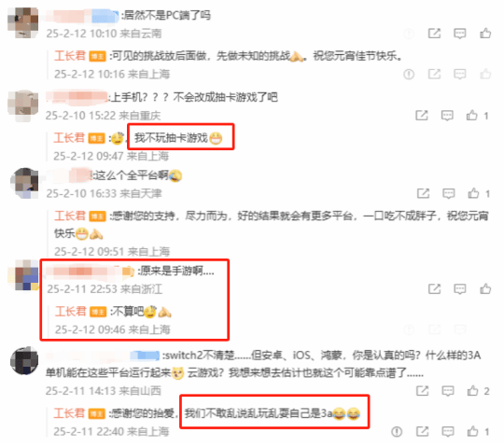View avatar of the first commenter
Screen dimensions: 504x447
[x=23, y=22]
